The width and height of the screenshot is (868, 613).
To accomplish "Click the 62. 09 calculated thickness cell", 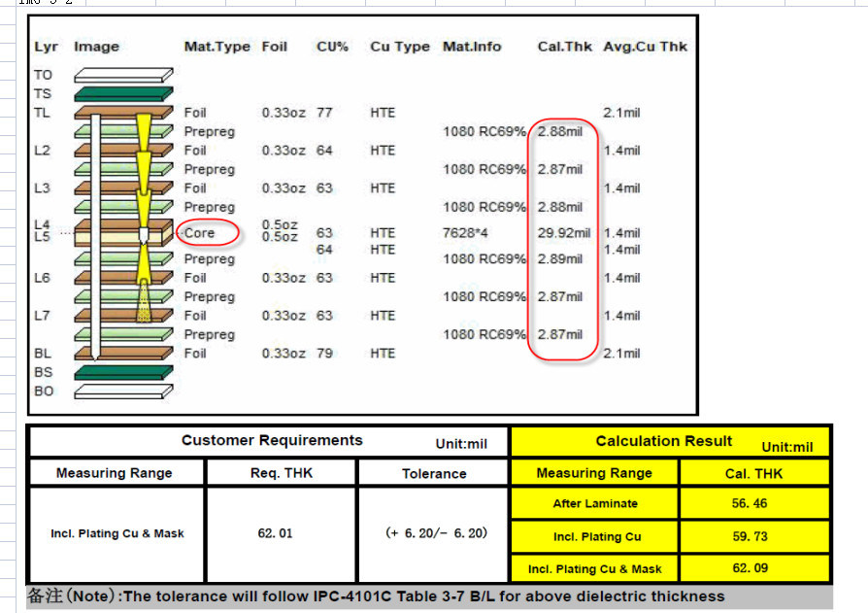I will (x=754, y=568).
